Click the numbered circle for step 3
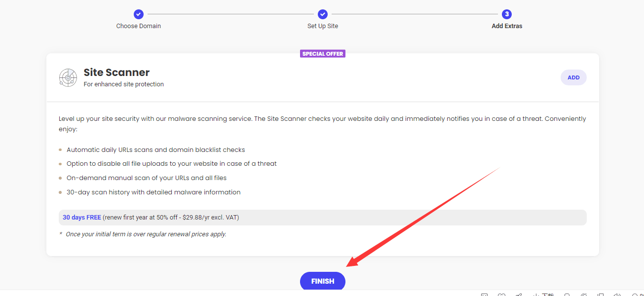Viewport: 644px width, 296px height. (506, 14)
